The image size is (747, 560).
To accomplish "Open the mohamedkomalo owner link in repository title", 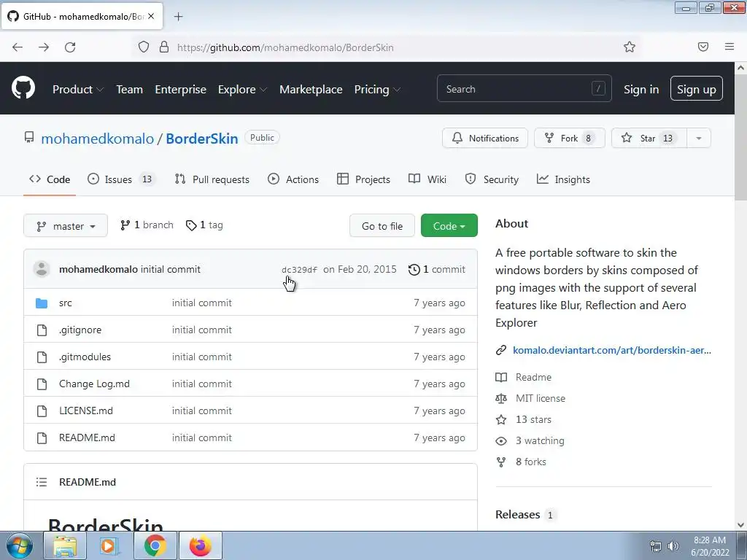I will 97,139.
